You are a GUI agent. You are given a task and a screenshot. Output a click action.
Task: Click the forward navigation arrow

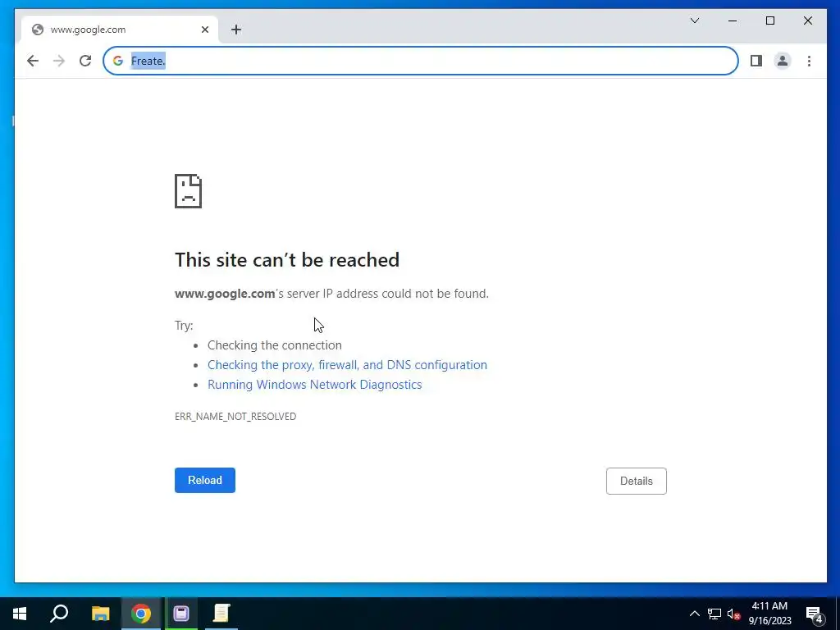point(59,61)
